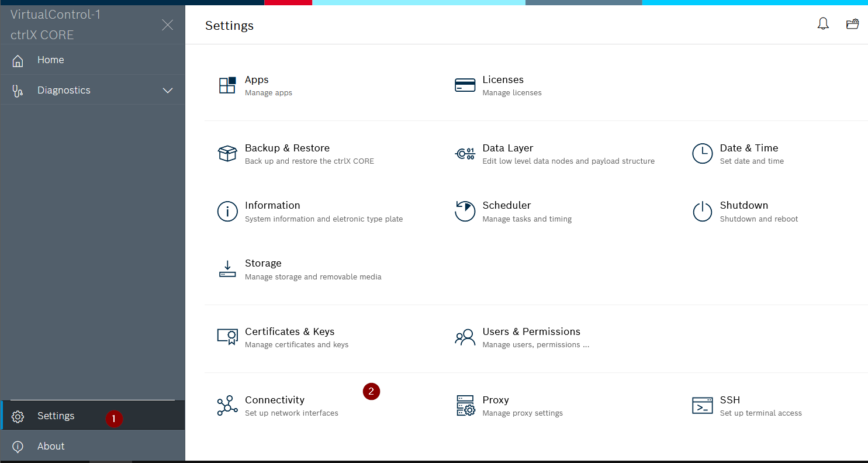Click 'Set up terminal access' text
The height and width of the screenshot is (463, 868).
tap(761, 413)
